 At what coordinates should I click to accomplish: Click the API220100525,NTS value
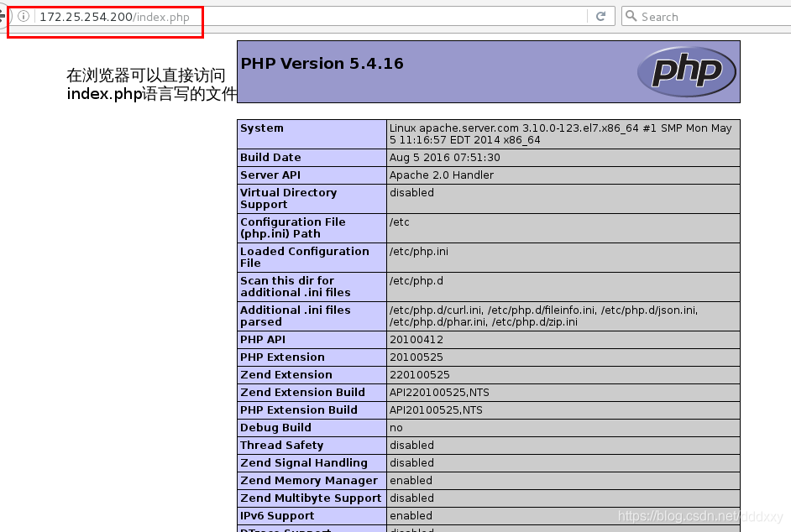click(x=439, y=393)
